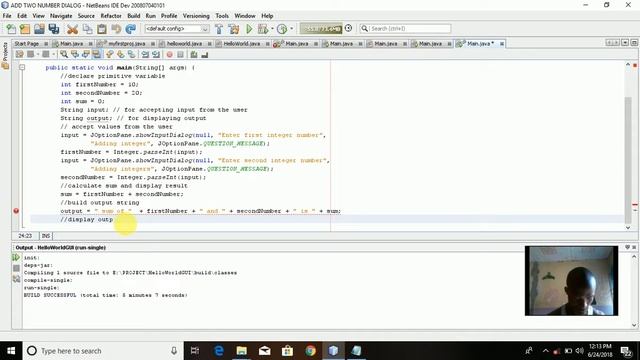This screenshot has height=360, width=640.
Task: Click Clean and Build Main Project icon
Action: pyautogui.click(x=234, y=29)
